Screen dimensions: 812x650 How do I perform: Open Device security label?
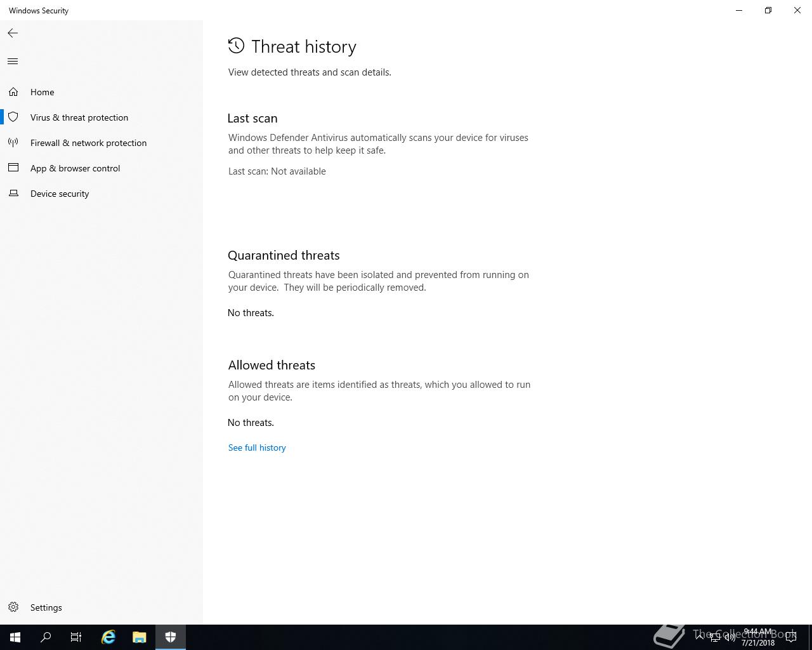60,194
